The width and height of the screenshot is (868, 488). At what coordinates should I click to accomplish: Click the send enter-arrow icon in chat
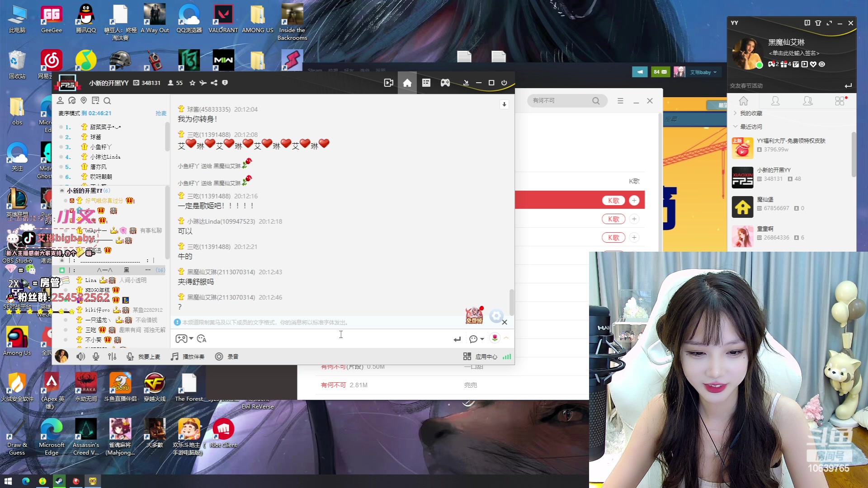click(x=457, y=339)
